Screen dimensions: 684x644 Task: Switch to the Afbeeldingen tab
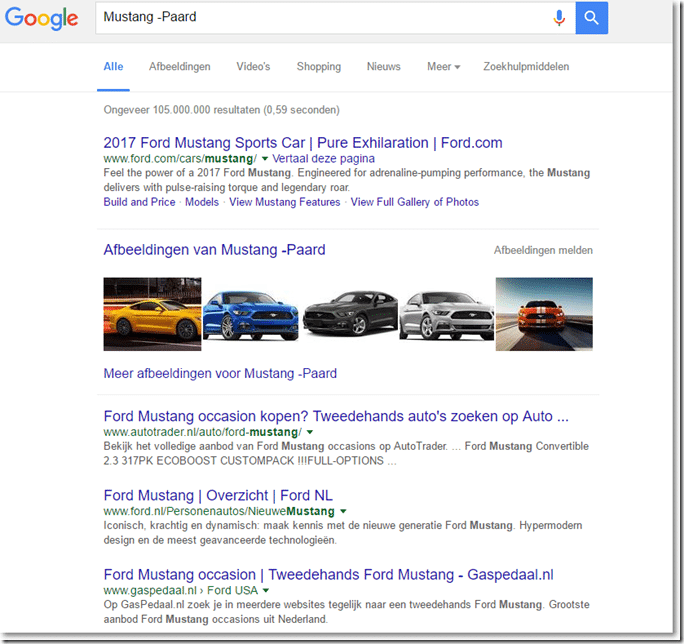(180, 67)
